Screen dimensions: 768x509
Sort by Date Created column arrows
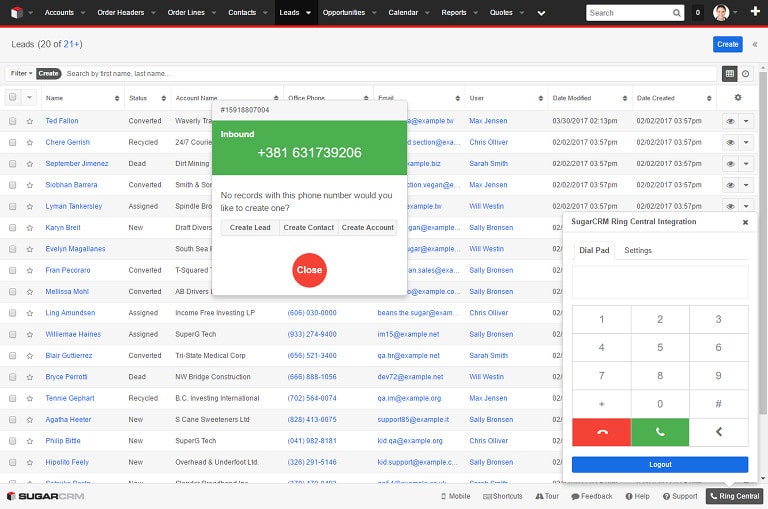[x=709, y=98]
